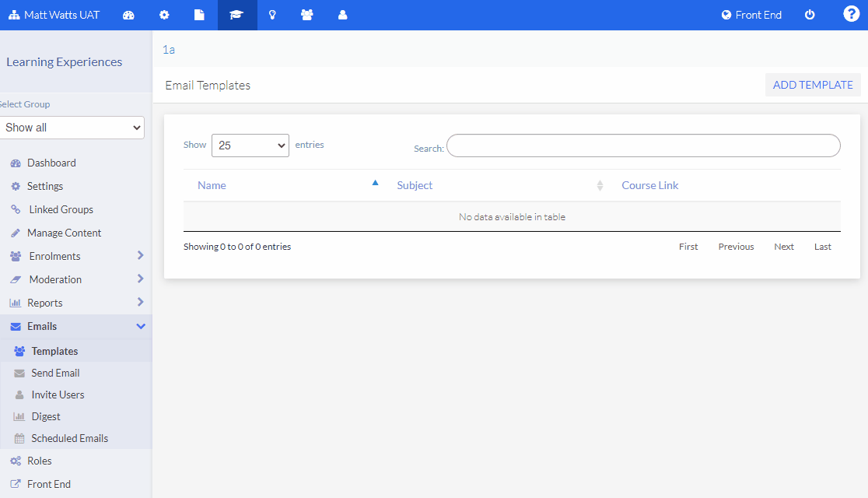This screenshot has height=498, width=868.
Task: Click the power/logout icon in the top bar
Action: click(x=810, y=14)
